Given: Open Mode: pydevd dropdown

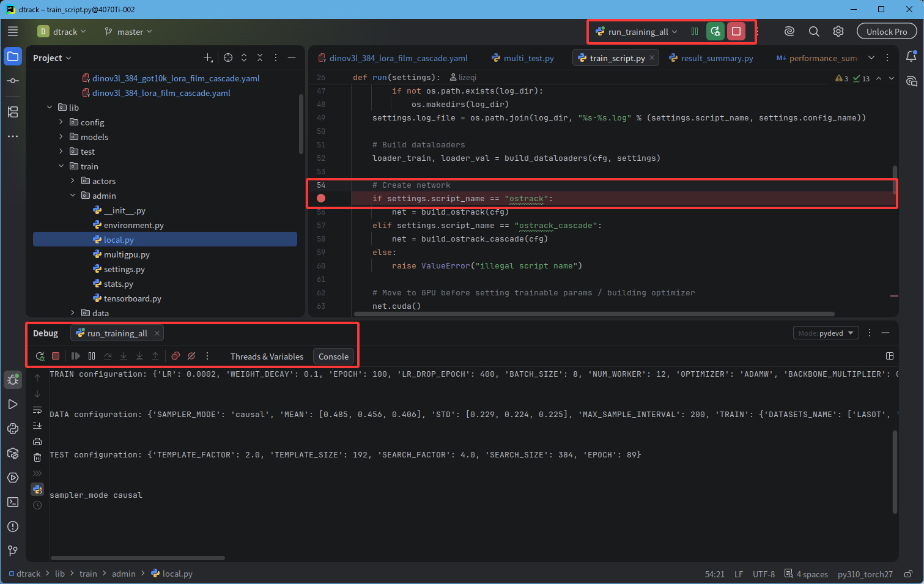Looking at the screenshot, I should tap(826, 333).
